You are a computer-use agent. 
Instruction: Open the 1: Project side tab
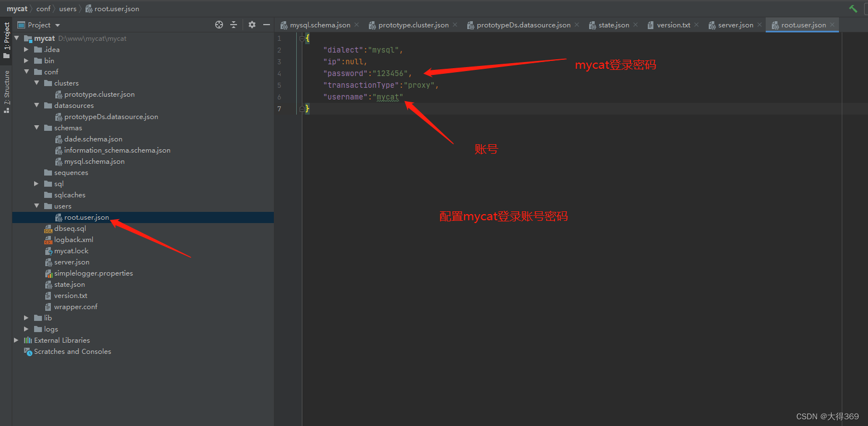click(x=7, y=40)
